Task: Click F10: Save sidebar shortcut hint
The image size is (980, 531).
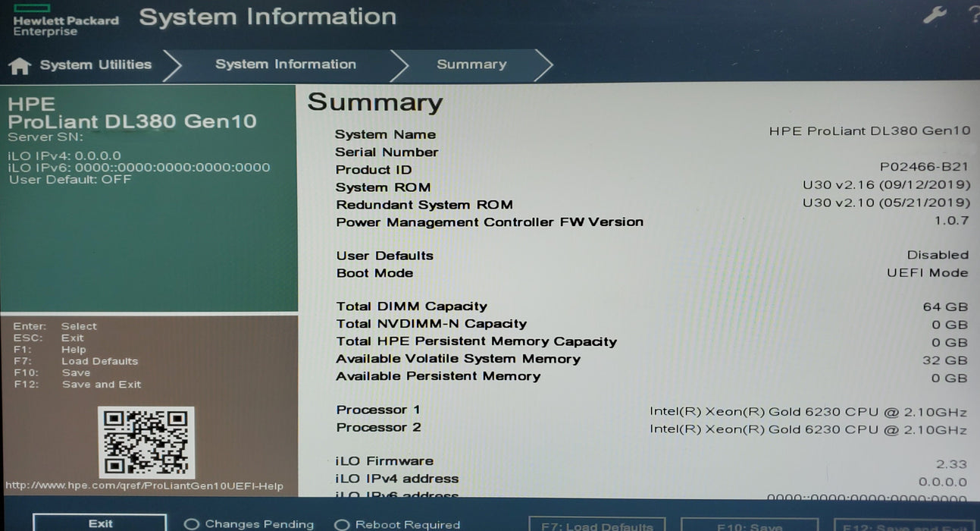Action: click(52, 373)
